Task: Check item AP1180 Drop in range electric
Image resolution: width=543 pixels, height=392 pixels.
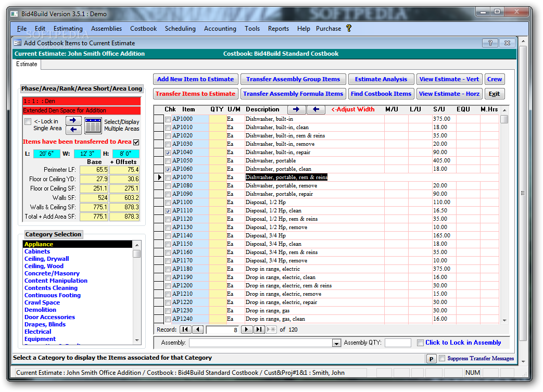Action: click(x=168, y=269)
